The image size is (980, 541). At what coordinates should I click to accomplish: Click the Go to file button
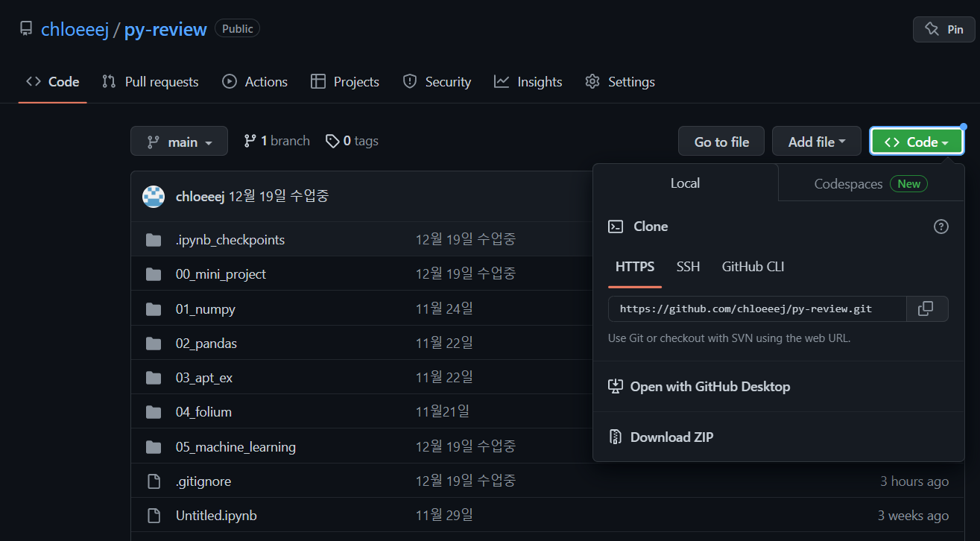(x=721, y=142)
